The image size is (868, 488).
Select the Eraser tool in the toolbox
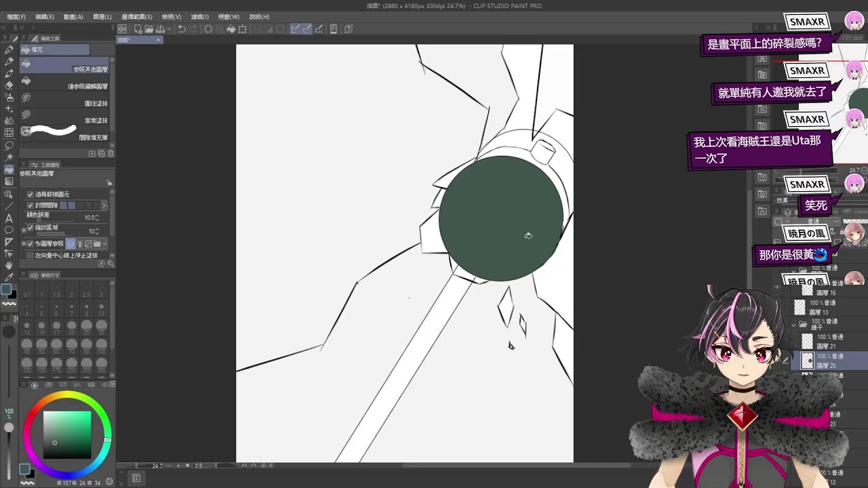9,85
